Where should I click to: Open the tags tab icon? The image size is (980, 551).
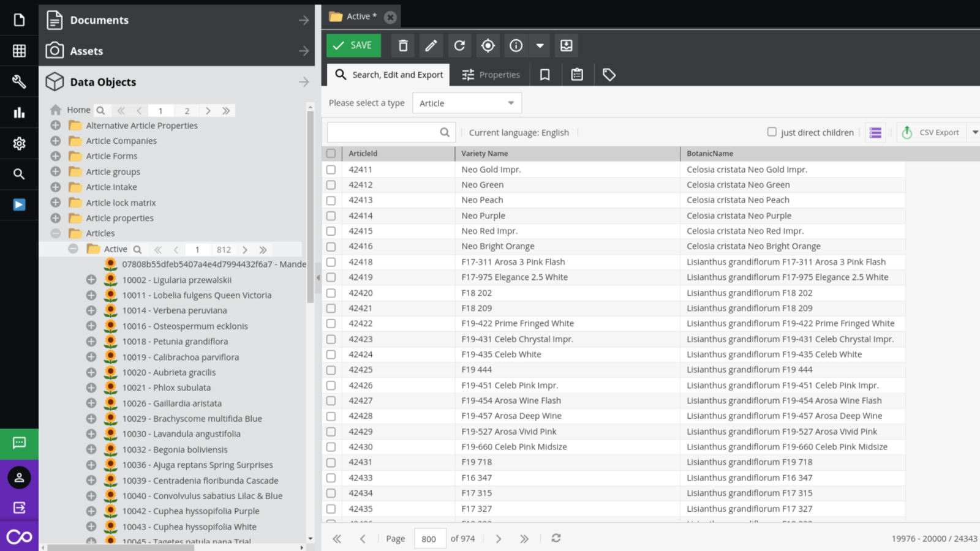(609, 75)
